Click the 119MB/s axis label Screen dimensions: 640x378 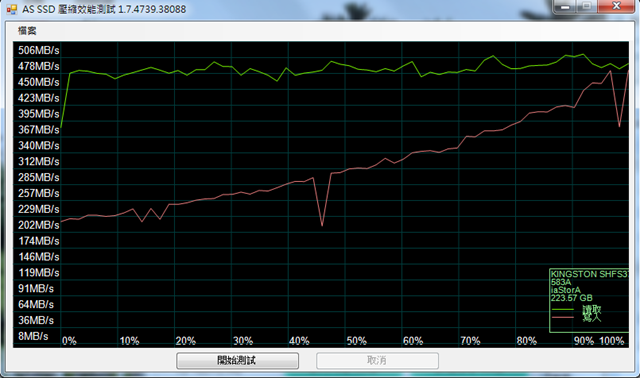click(x=39, y=273)
